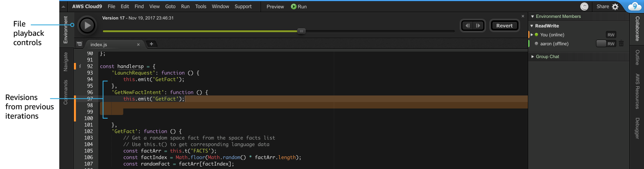Click the Revert button

[x=504, y=26]
